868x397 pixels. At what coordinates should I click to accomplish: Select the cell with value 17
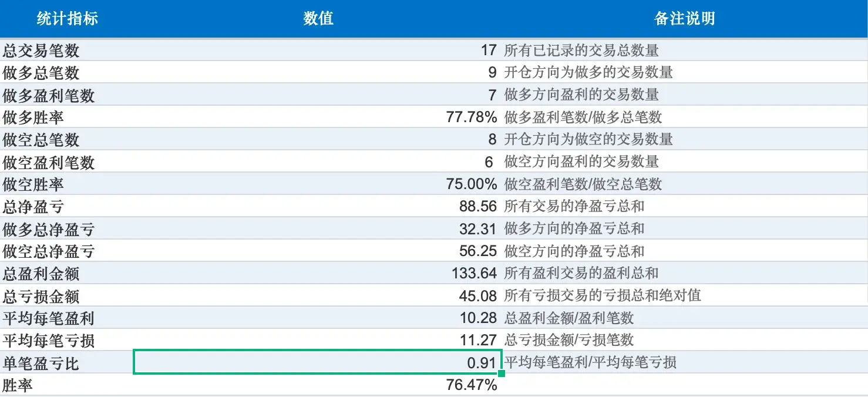[318, 51]
